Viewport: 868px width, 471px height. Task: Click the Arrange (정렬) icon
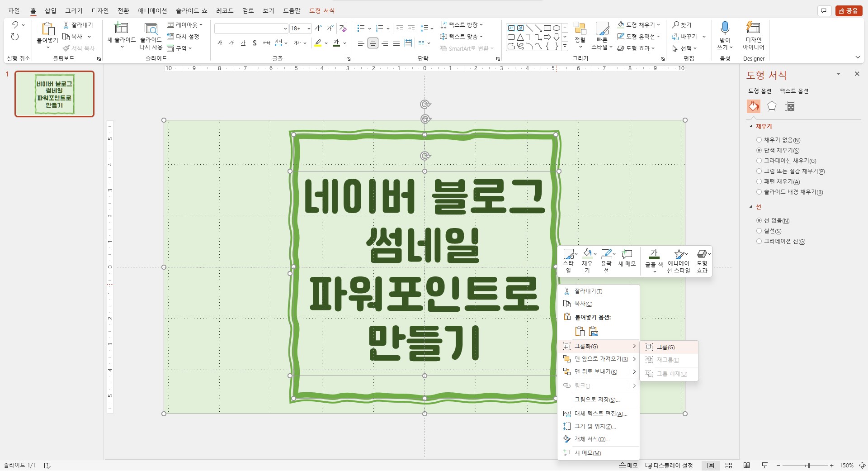580,28
